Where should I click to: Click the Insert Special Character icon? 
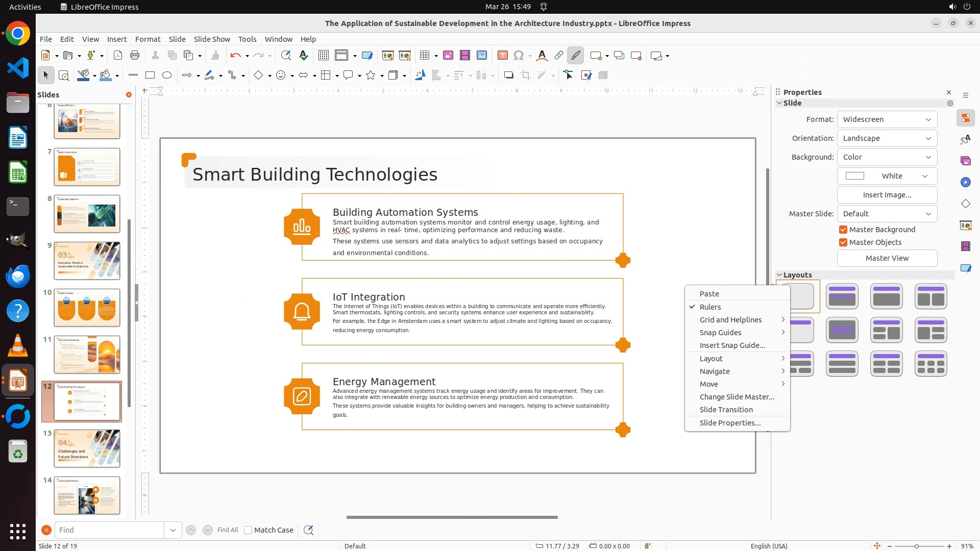pyautogui.click(x=519, y=56)
